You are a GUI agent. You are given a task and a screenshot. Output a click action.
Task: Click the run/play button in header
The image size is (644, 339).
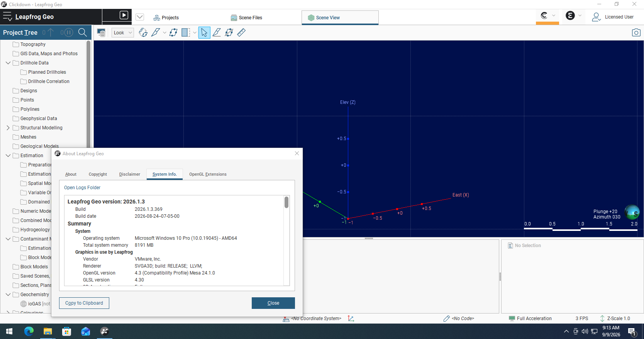point(124,15)
